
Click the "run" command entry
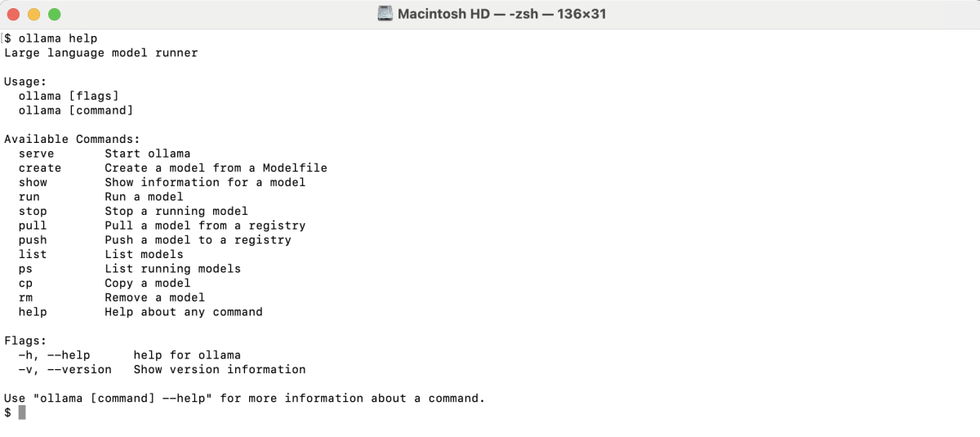(29, 197)
